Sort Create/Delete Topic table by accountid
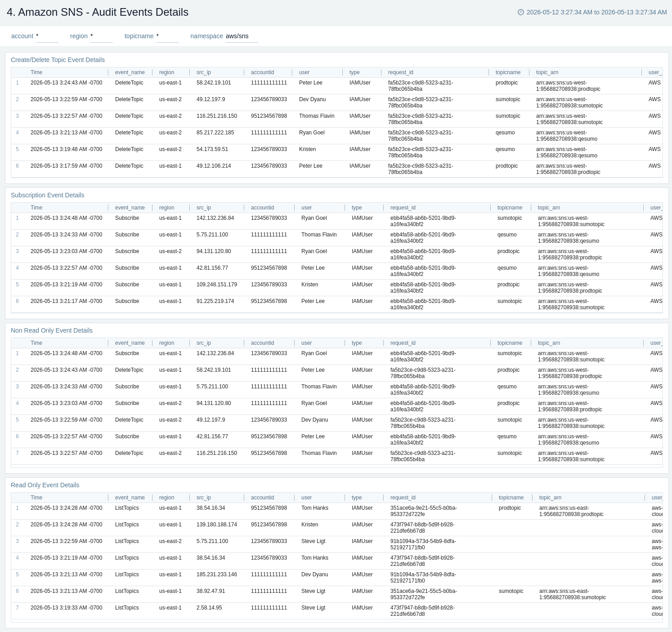672x632 pixels. (x=263, y=72)
